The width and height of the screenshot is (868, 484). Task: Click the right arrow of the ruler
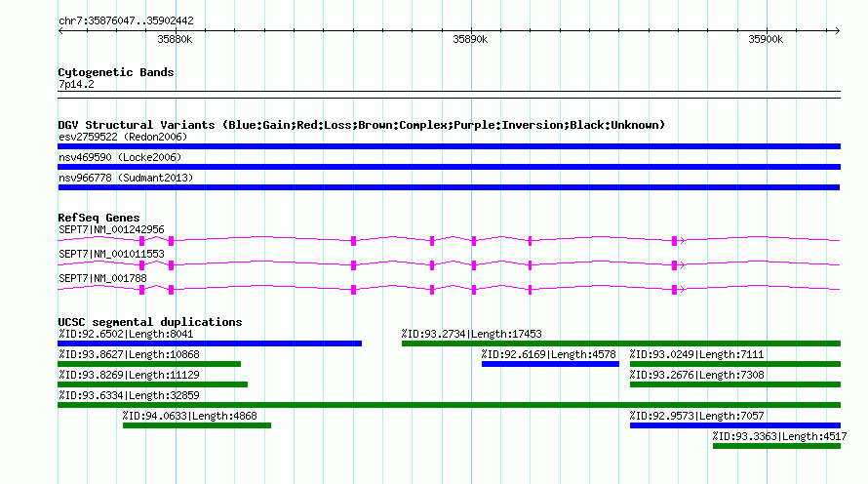(x=837, y=30)
